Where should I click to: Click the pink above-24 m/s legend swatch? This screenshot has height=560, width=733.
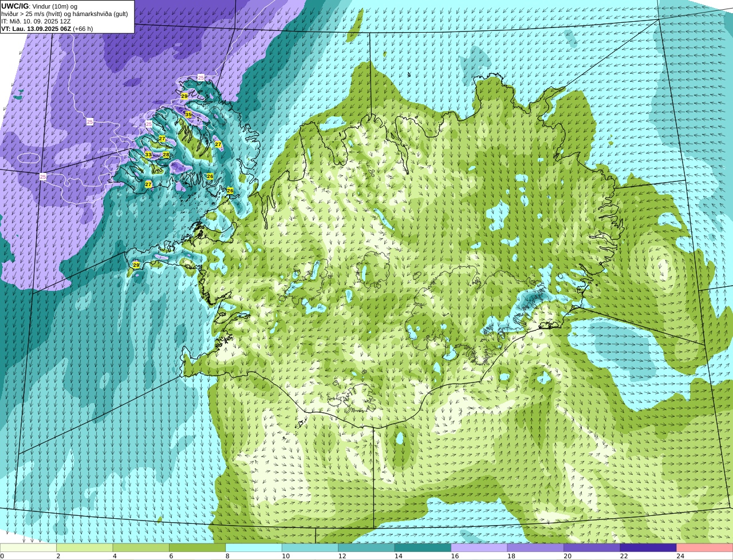click(704, 547)
